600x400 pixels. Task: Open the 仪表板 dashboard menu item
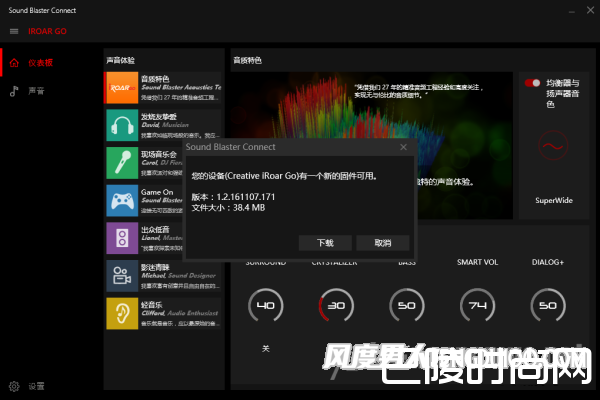click(41, 63)
